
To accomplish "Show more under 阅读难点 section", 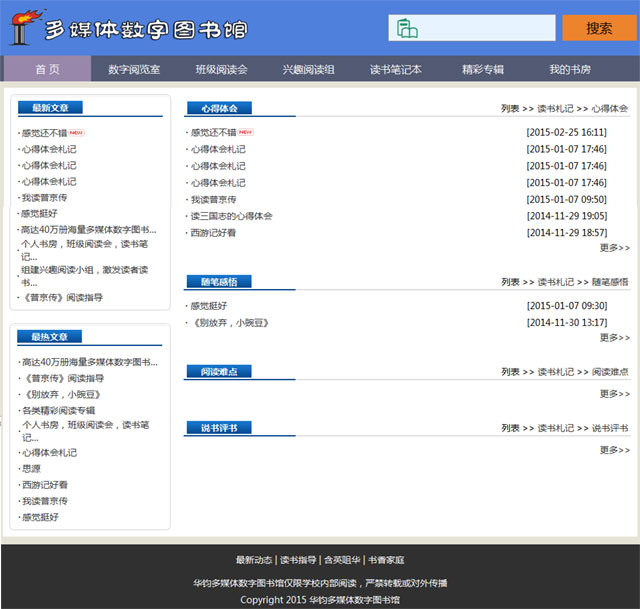I will [614, 394].
